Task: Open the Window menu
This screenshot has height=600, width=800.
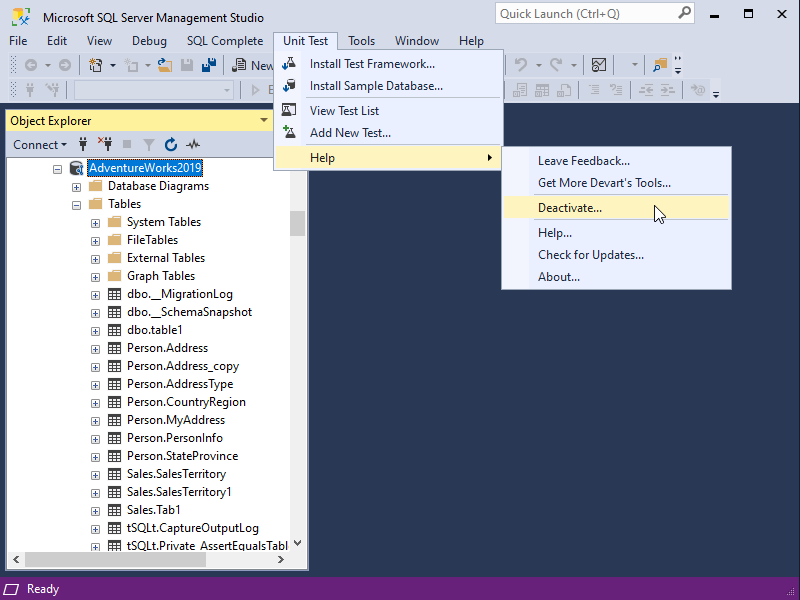Action: (x=417, y=41)
